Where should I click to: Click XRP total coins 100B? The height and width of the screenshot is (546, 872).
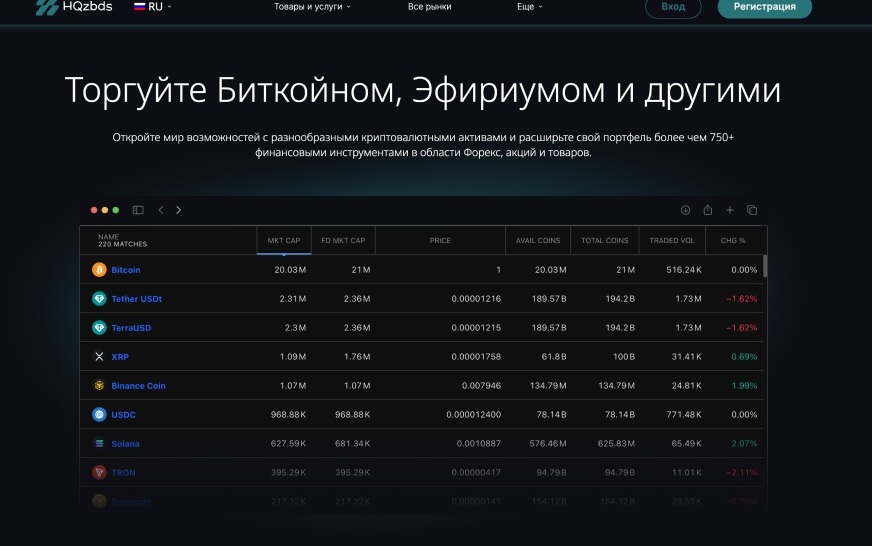point(624,356)
